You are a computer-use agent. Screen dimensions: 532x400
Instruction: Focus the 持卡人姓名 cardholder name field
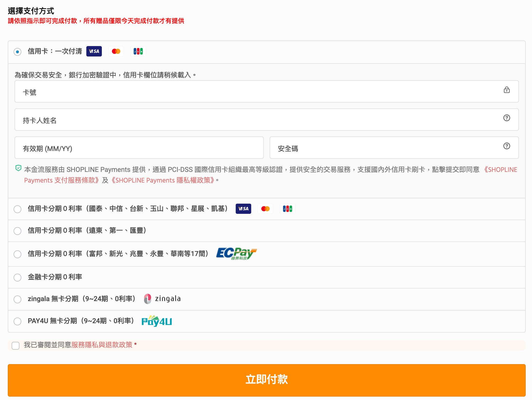click(x=267, y=120)
